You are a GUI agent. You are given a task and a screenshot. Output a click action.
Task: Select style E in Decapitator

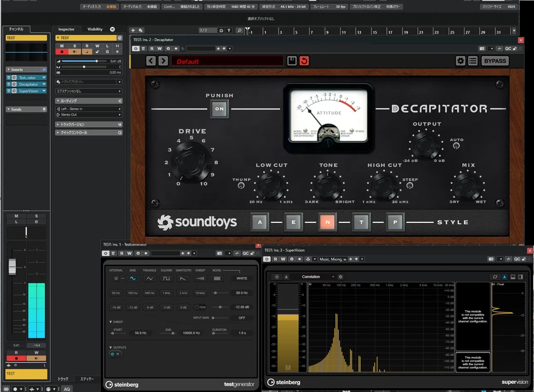click(x=294, y=222)
